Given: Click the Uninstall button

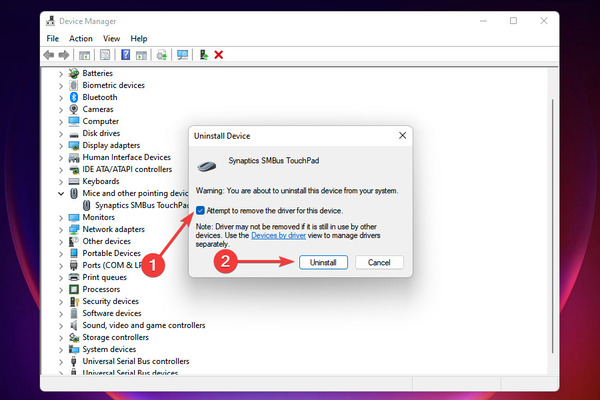Looking at the screenshot, I should [x=323, y=263].
